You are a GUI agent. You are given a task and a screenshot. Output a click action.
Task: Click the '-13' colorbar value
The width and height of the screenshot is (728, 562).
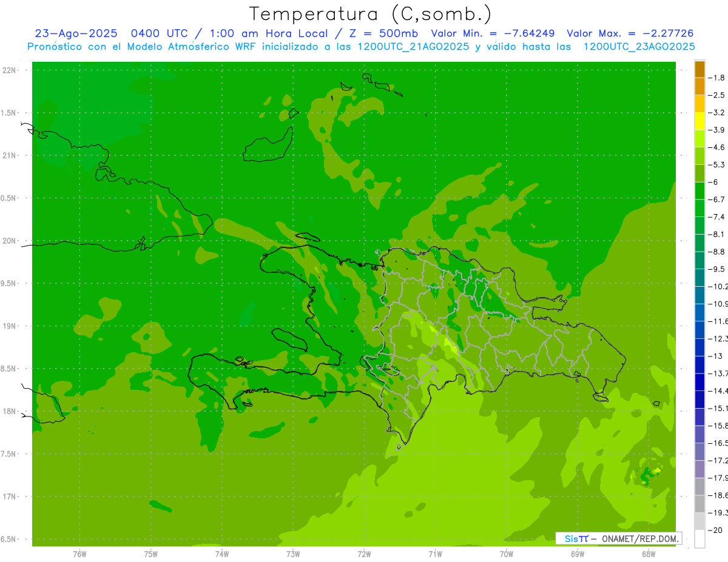[715, 356]
